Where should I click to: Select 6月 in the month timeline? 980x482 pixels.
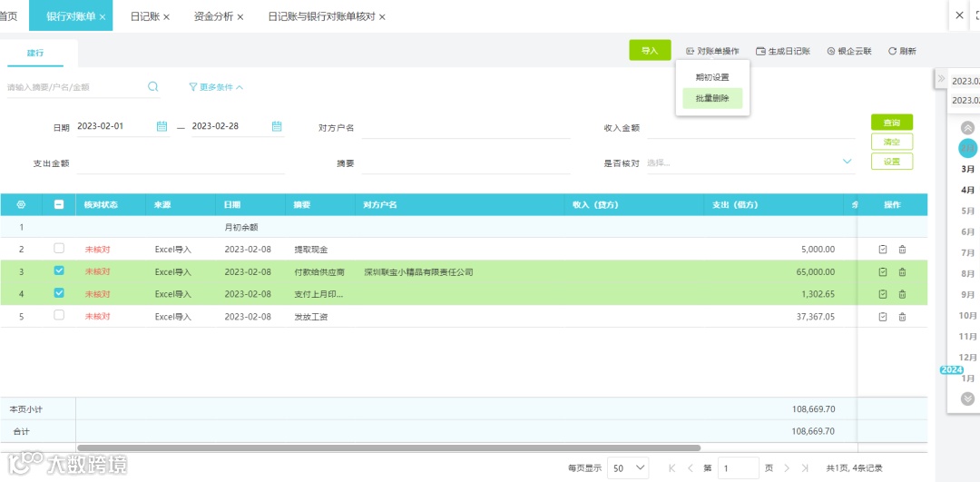[x=967, y=232]
